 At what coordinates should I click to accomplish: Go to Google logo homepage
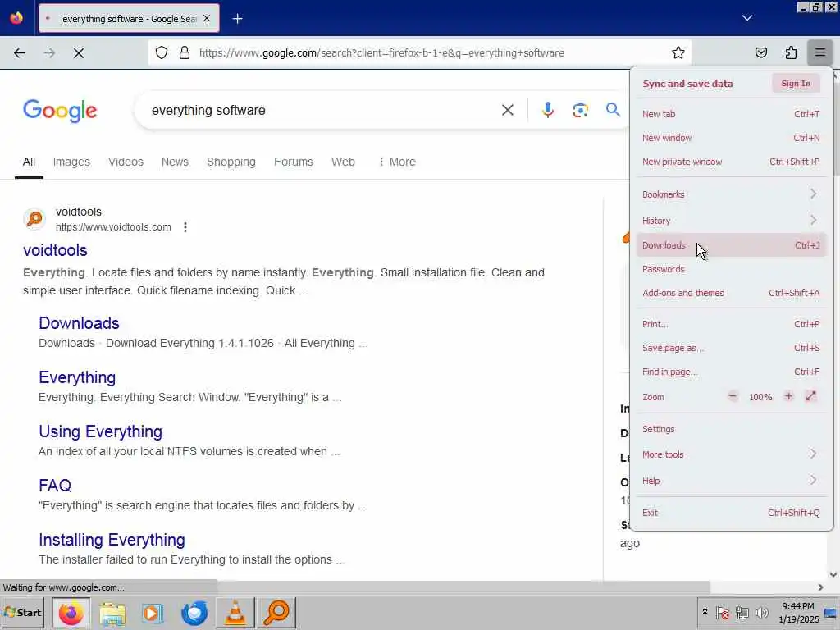(x=60, y=111)
